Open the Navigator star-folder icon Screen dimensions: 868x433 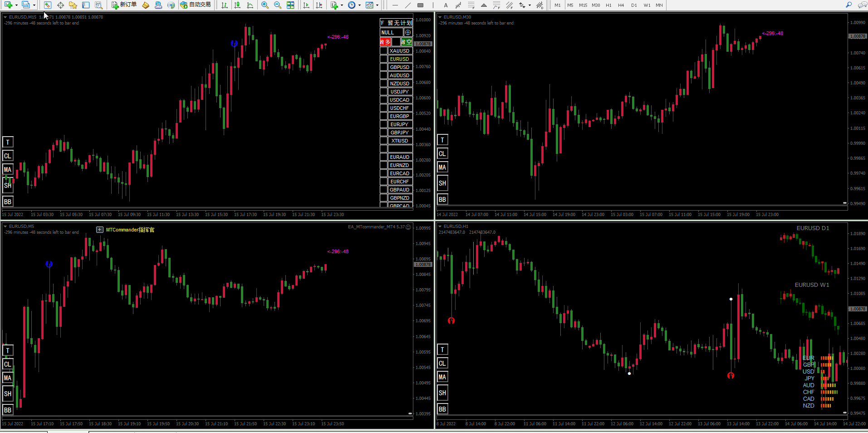[73, 5]
